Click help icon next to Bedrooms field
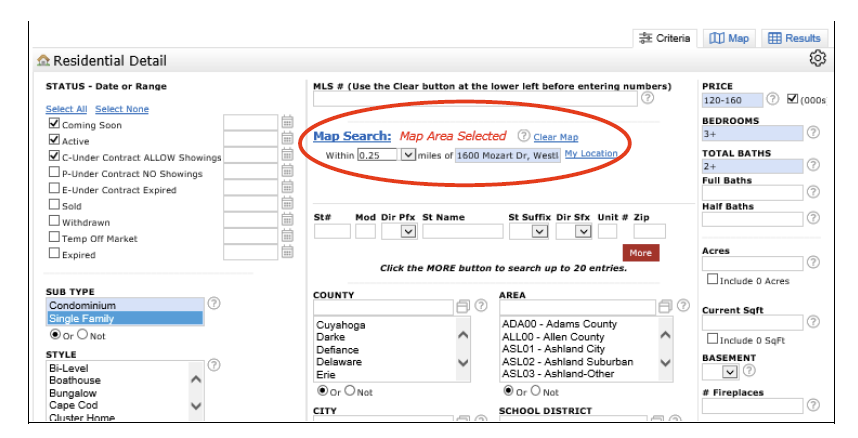Image resolution: width=858 pixels, height=438 pixels. 813,132
